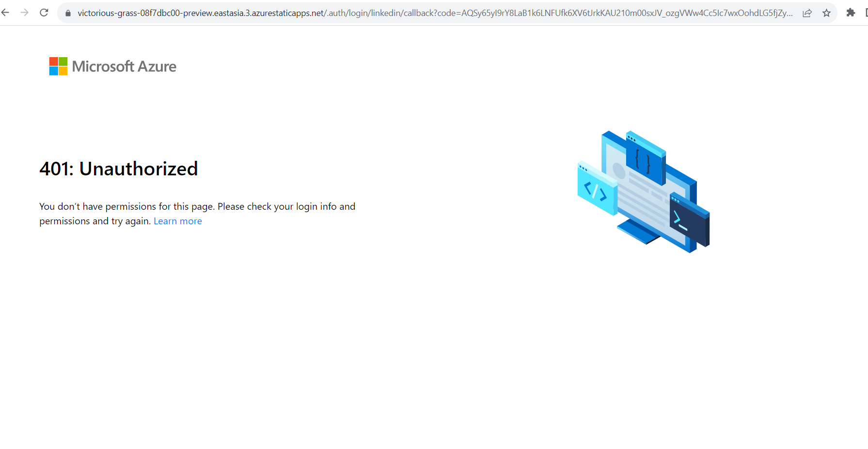Viewport: 868px width, 449px height.
Task: Click the browser forward arrow
Action: click(x=25, y=13)
